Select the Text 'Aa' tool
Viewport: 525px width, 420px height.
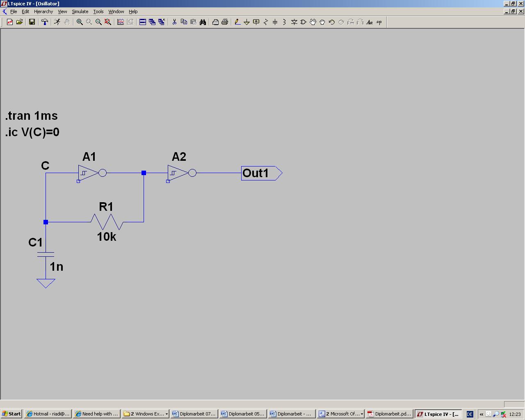(x=370, y=22)
